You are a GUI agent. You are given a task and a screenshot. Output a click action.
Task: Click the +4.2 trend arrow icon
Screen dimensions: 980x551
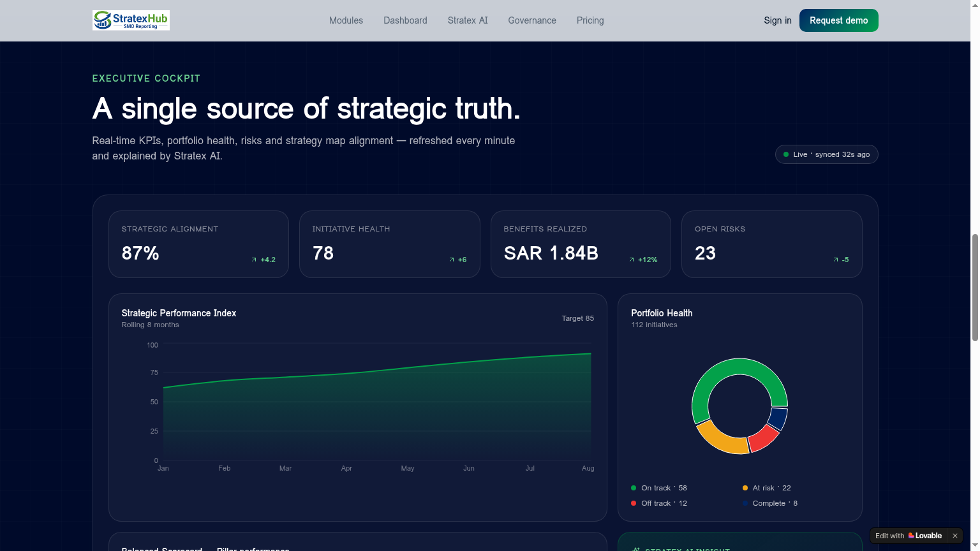[254, 260]
